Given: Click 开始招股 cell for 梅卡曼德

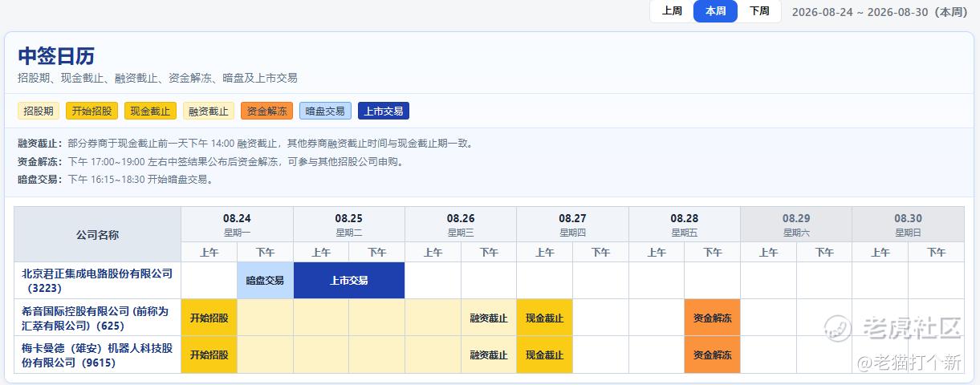Looking at the screenshot, I should (209, 355).
